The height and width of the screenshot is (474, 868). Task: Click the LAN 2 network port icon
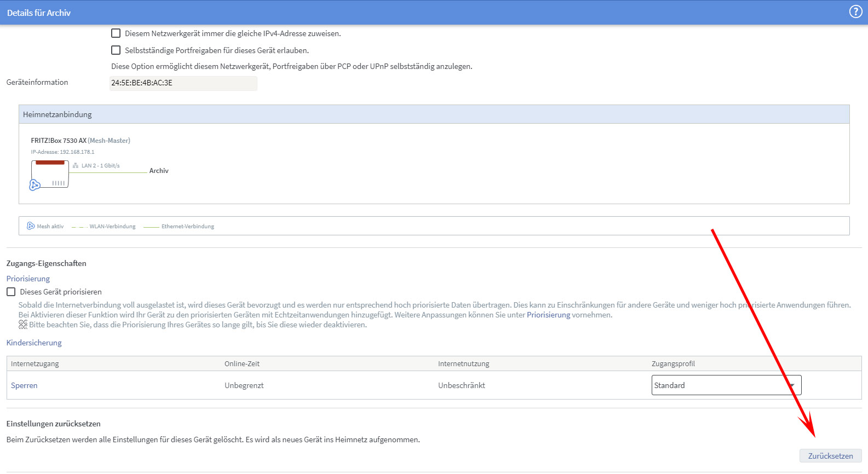pos(76,165)
